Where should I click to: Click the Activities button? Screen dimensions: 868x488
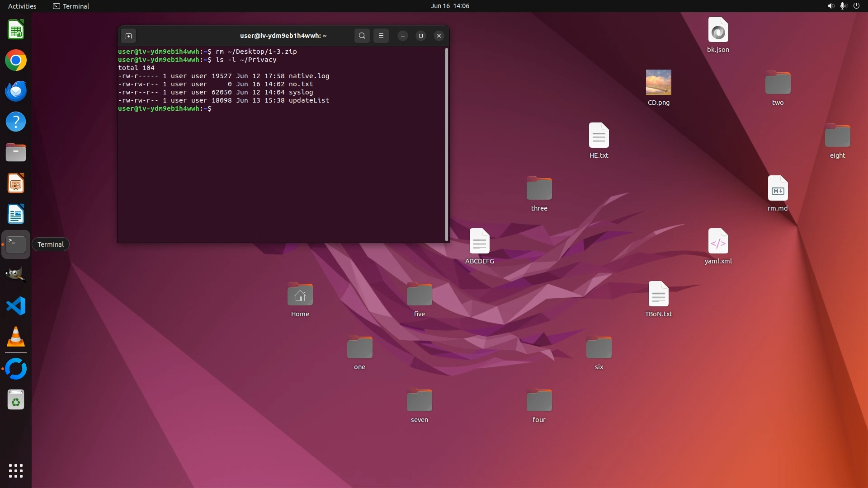tap(22, 6)
